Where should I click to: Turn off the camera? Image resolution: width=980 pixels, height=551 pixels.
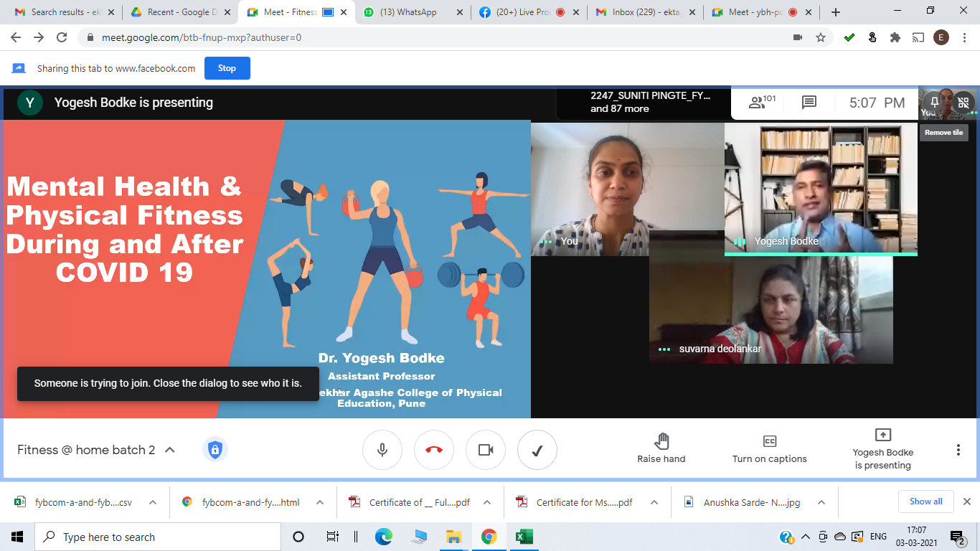[486, 450]
